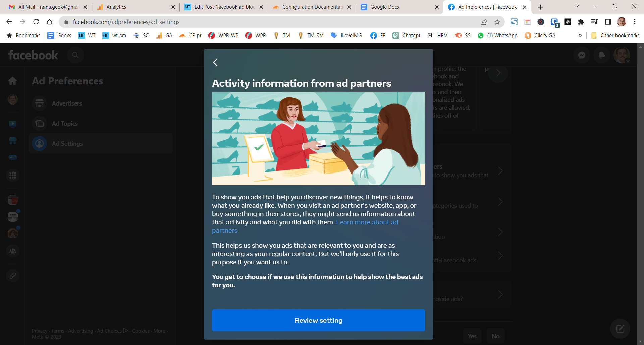
Task: Click the shoe store illustration in the dialog
Action: [x=318, y=139]
